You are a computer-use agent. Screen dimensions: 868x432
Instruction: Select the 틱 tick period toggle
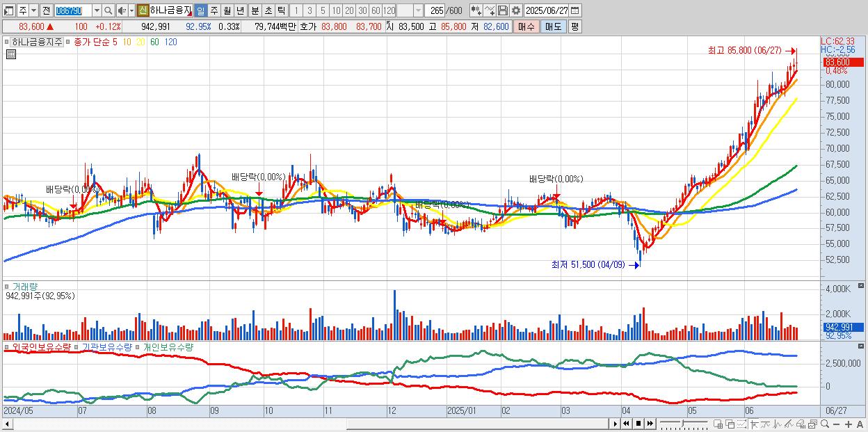281,10
